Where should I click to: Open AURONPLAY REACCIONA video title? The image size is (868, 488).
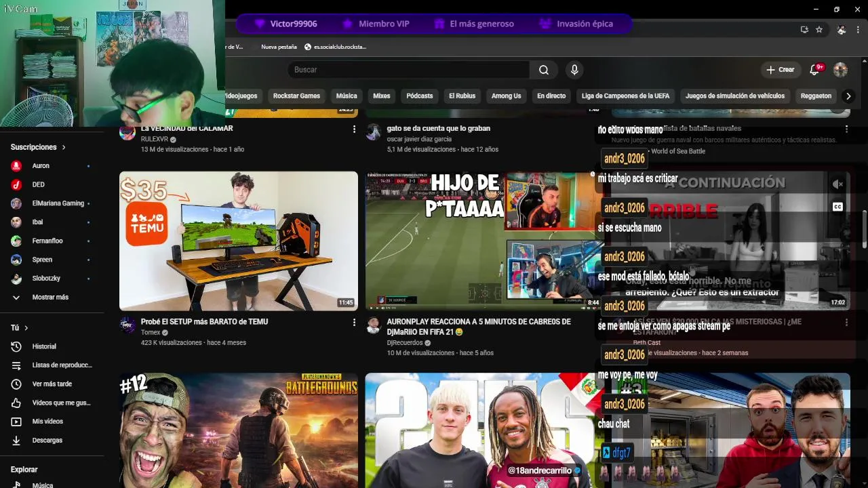(479, 327)
